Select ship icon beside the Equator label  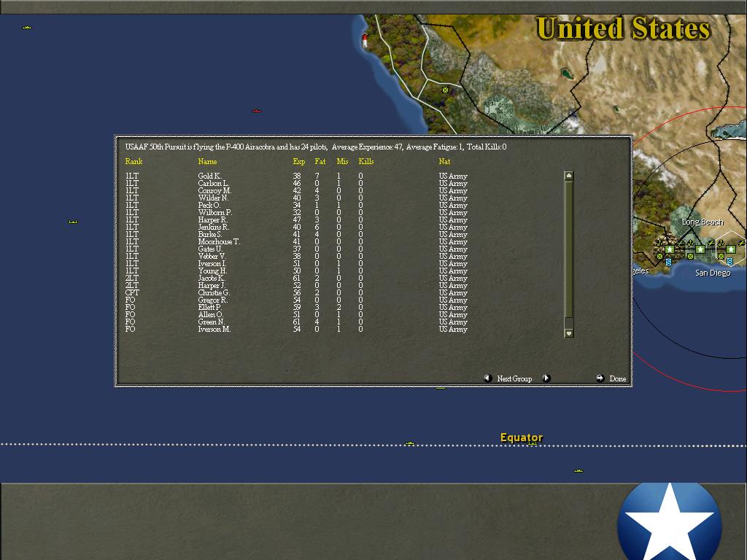tap(532, 443)
